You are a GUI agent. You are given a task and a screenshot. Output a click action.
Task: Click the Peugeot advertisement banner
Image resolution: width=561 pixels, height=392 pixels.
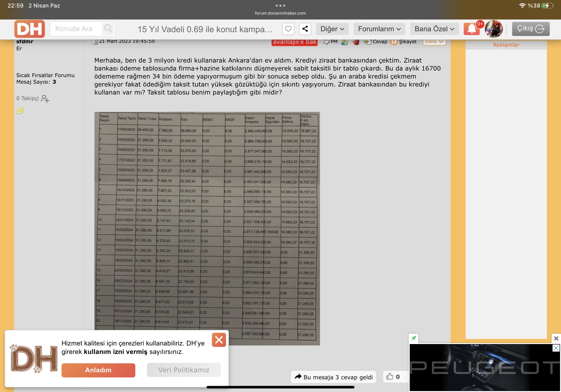click(x=484, y=368)
